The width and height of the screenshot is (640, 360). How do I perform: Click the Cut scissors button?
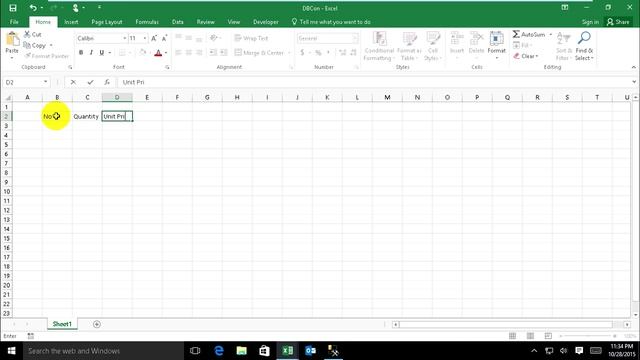32,34
